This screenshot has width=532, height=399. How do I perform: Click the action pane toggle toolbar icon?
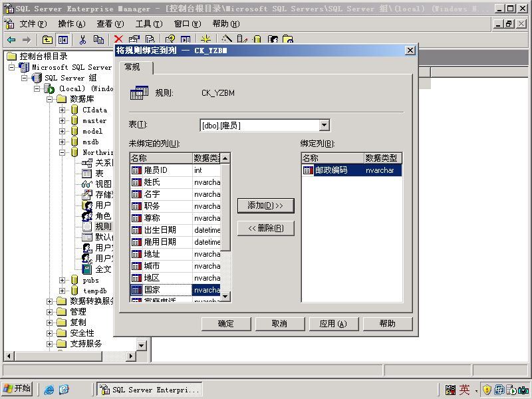tap(186, 39)
